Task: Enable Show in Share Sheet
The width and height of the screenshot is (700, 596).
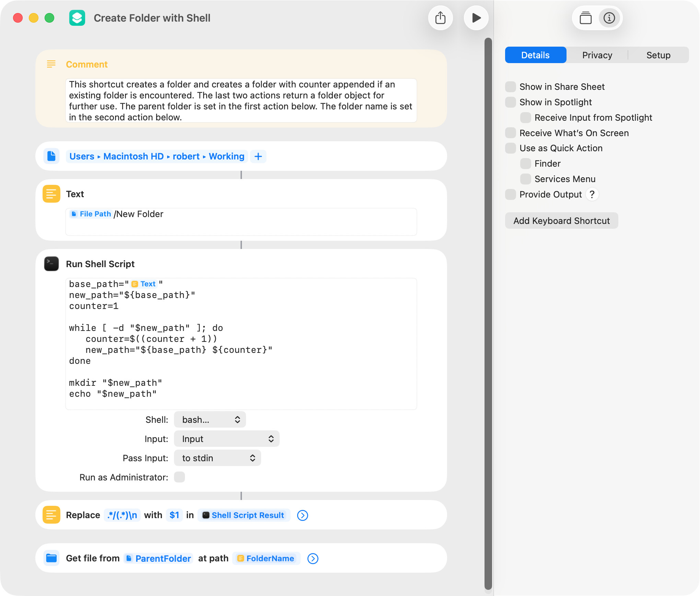Action: [x=510, y=87]
